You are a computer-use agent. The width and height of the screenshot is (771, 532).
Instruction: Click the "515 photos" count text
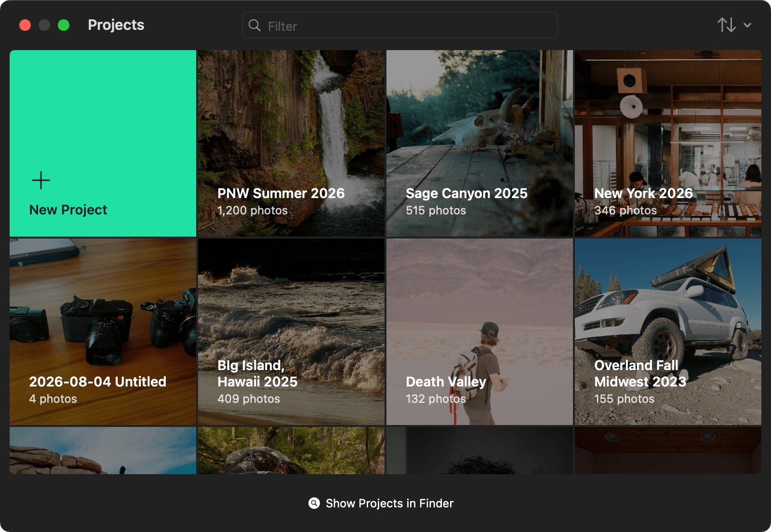[436, 211]
